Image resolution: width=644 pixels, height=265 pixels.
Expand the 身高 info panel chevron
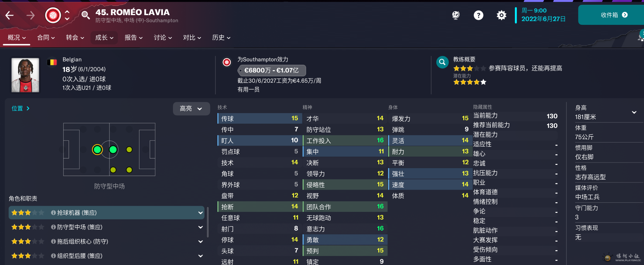pos(634,112)
